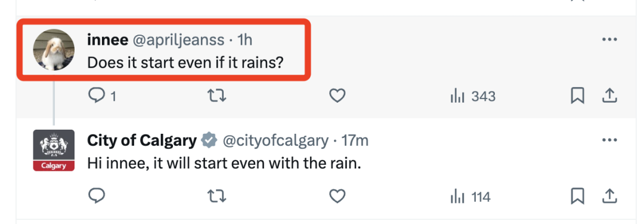The width and height of the screenshot is (644, 224).
Task: Open more options for innee's tweet
Action: click(x=609, y=39)
